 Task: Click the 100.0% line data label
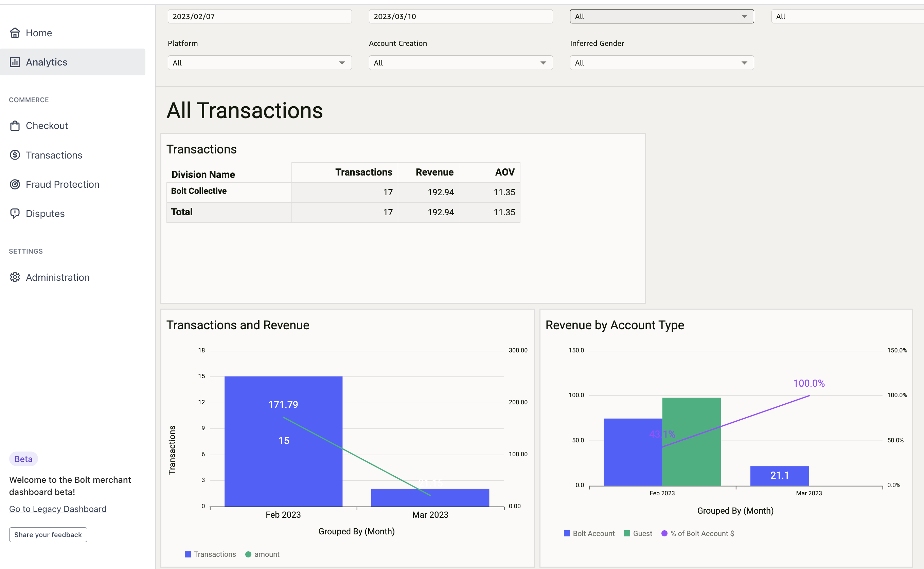click(x=809, y=384)
